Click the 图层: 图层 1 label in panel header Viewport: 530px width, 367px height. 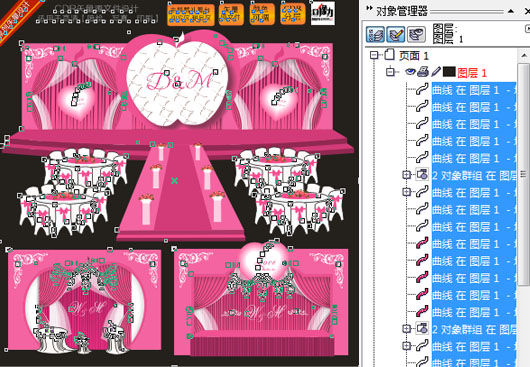pyautogui.click(x=448, y=34)
